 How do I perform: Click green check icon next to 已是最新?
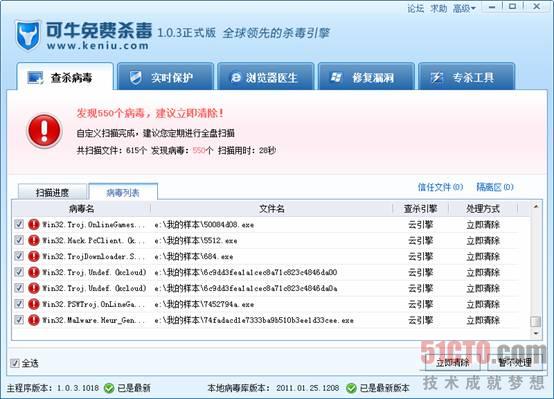(109, 388)
